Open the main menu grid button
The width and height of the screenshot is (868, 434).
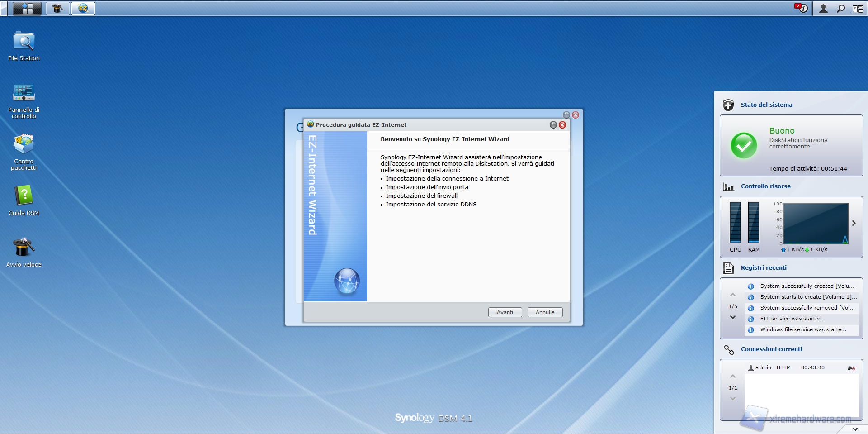(x=27, y=8)
